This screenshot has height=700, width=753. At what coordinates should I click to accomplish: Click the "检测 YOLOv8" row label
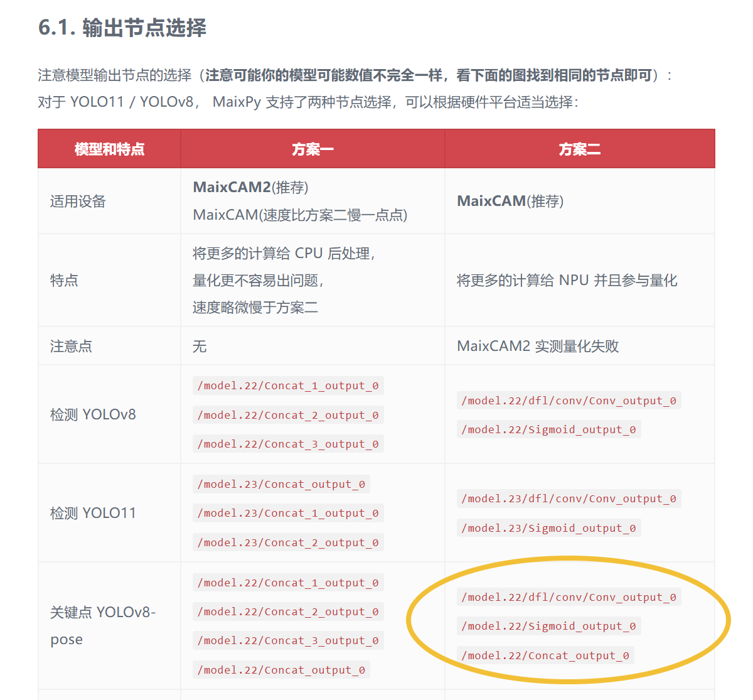(93, 414)
